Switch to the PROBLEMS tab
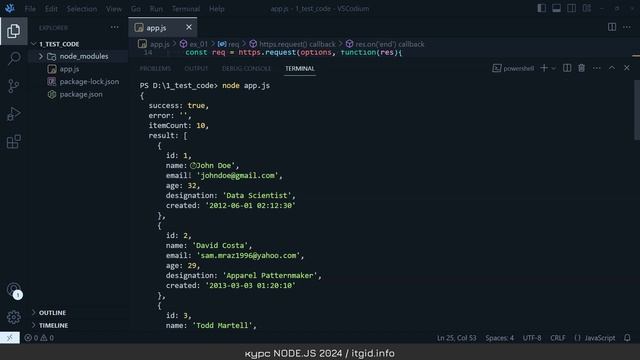Viewport: 640px width, 360px height. pos(155,68)
